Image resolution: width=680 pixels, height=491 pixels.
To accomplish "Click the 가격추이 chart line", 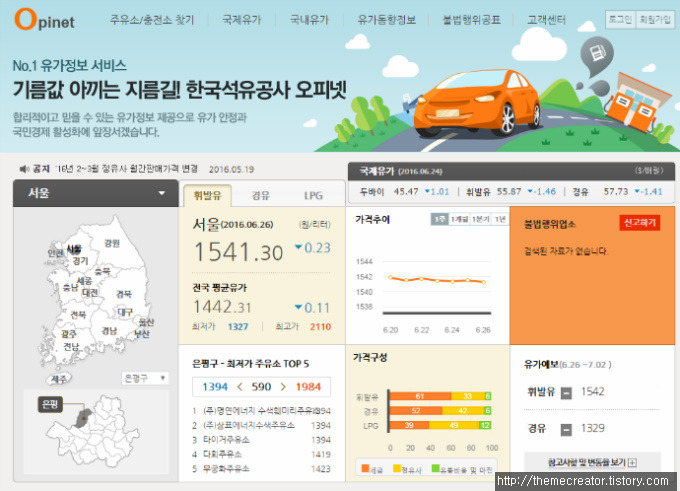I will click(x=437, y=280).
